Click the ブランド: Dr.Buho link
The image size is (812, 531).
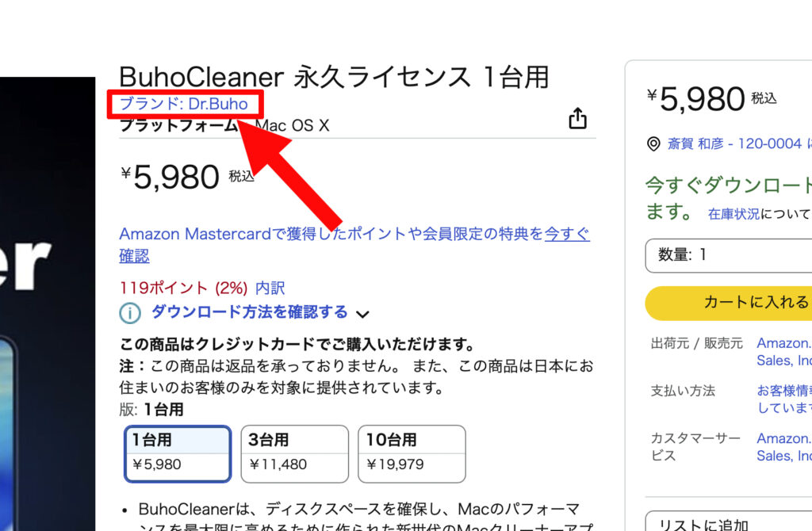(x=183, y=104)
